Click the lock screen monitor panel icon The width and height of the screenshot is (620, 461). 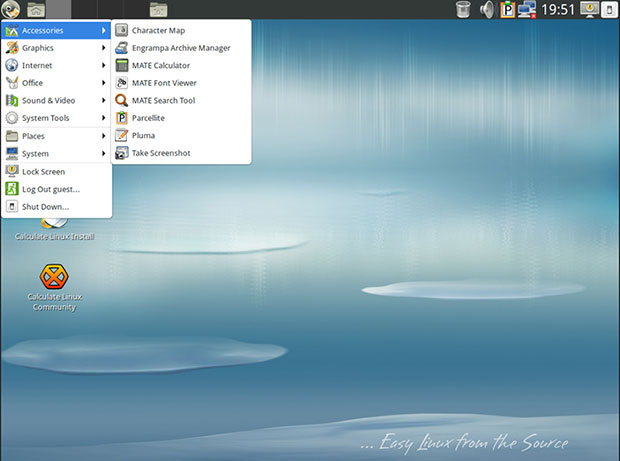point(590,9)
